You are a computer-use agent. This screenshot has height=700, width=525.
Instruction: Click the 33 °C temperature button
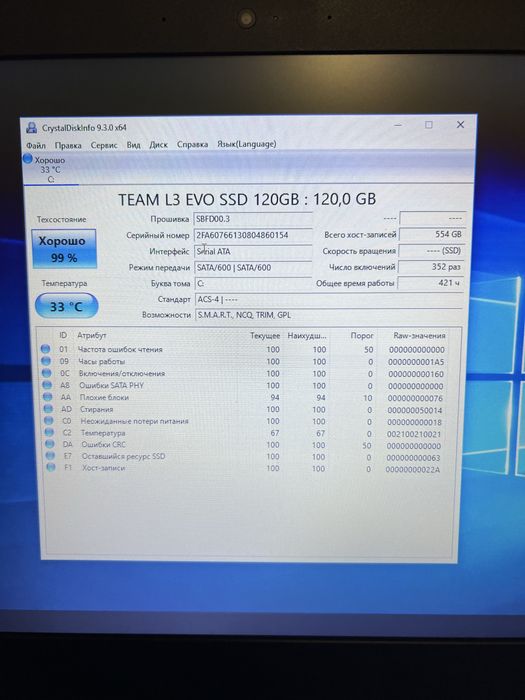pyautogui.click(x=66, y=306)
